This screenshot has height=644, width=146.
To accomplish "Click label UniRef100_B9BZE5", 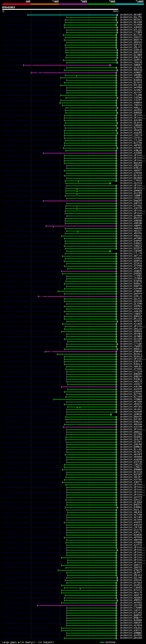I will point(131,374).
